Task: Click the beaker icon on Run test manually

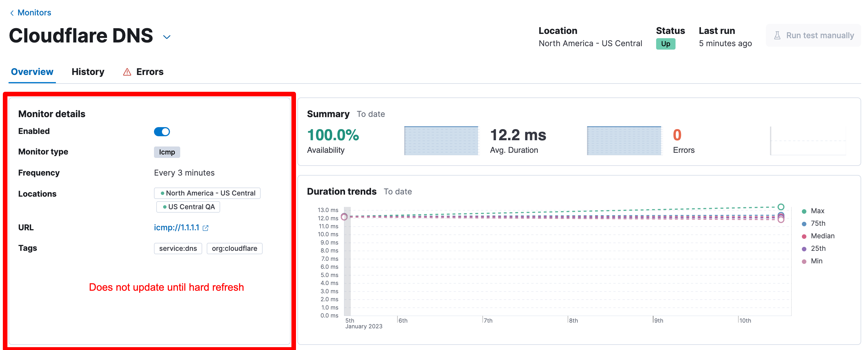Action: [777, 35]
